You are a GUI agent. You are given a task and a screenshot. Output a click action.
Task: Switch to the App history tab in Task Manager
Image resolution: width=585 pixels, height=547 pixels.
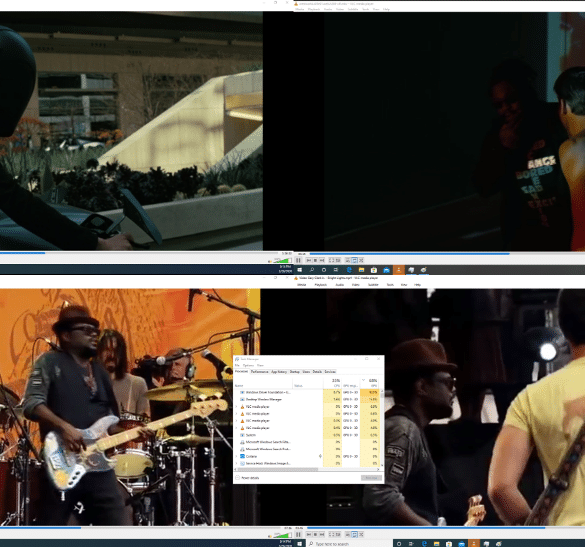point(279,372)
